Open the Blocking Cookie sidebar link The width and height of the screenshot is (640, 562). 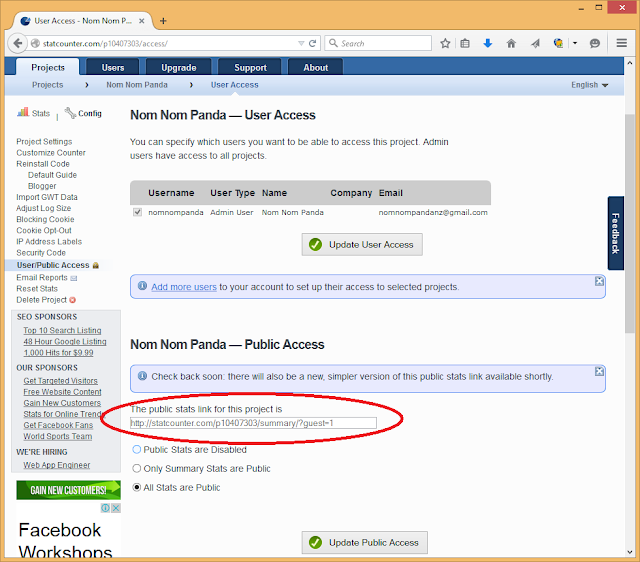45,219
